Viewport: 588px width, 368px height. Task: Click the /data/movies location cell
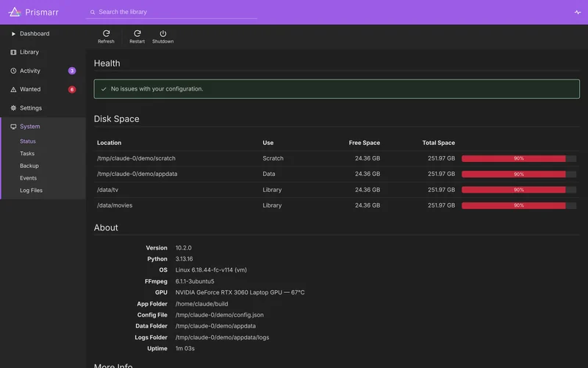point(115,205)
